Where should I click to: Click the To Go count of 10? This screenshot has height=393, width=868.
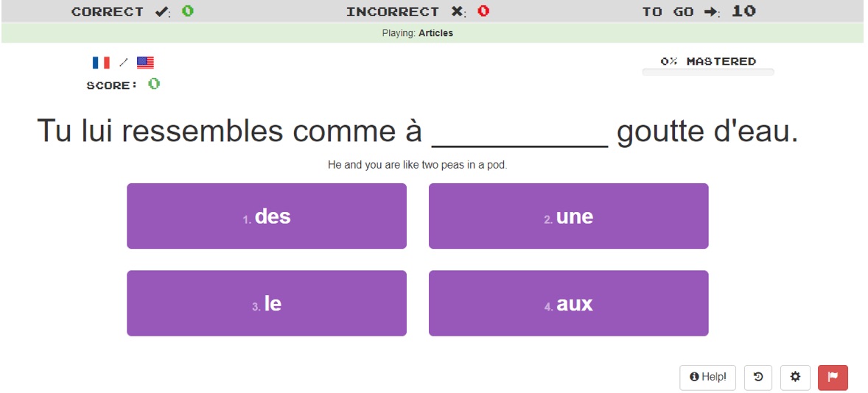point(744,11)
